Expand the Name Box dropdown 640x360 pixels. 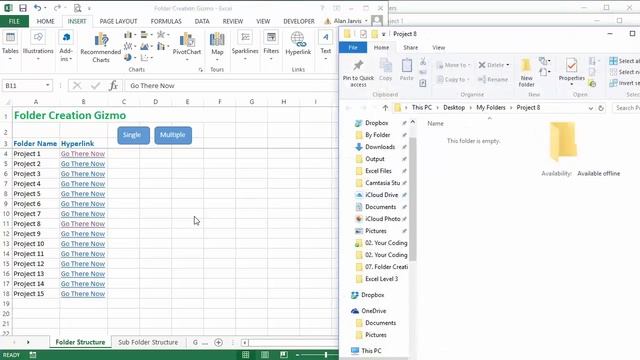pyautogui.click(x=48, y=85)
